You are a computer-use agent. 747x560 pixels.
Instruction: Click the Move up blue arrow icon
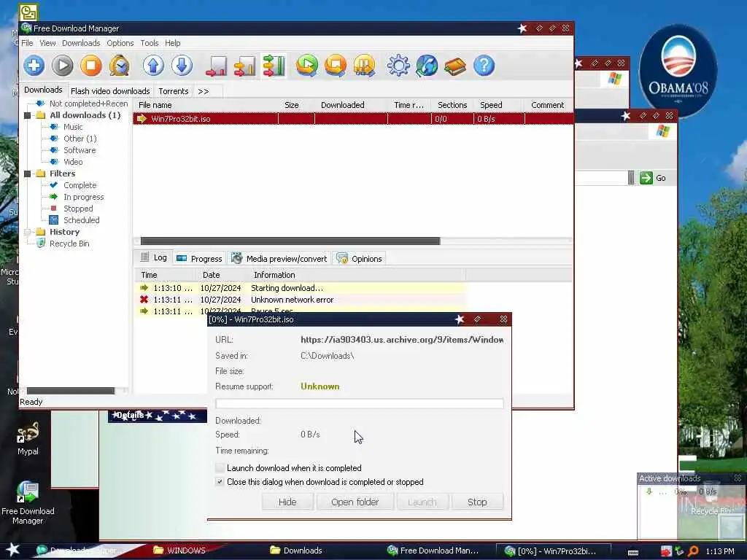[x=153, y=66]
